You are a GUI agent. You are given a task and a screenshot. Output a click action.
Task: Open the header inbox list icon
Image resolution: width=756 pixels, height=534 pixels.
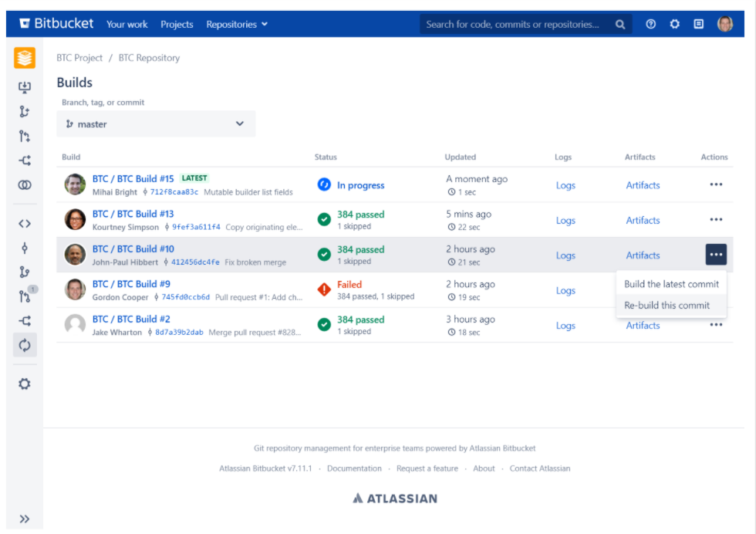(x=699, y=24)
